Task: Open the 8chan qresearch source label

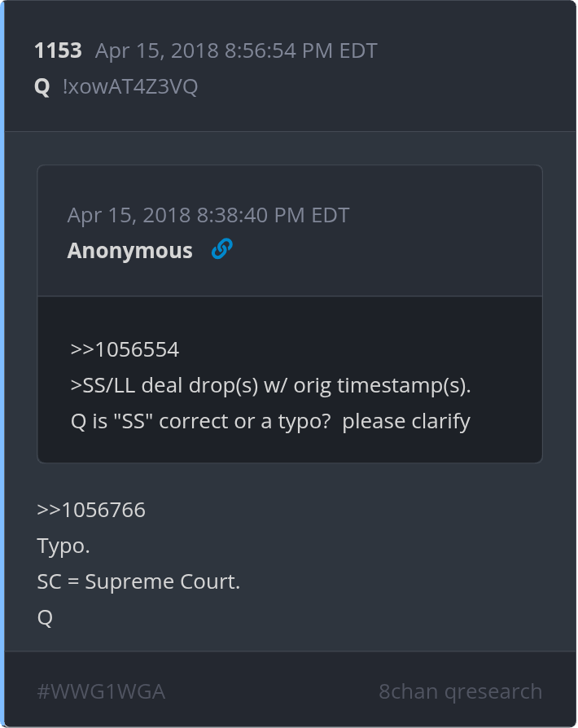Action: coord(460,691)
